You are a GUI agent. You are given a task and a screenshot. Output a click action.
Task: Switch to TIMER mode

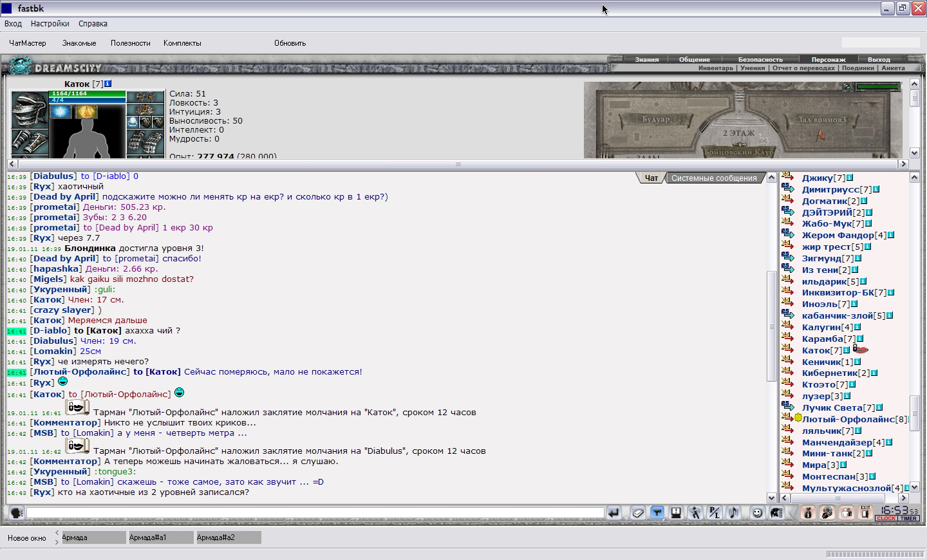click(x=908, y=518)
